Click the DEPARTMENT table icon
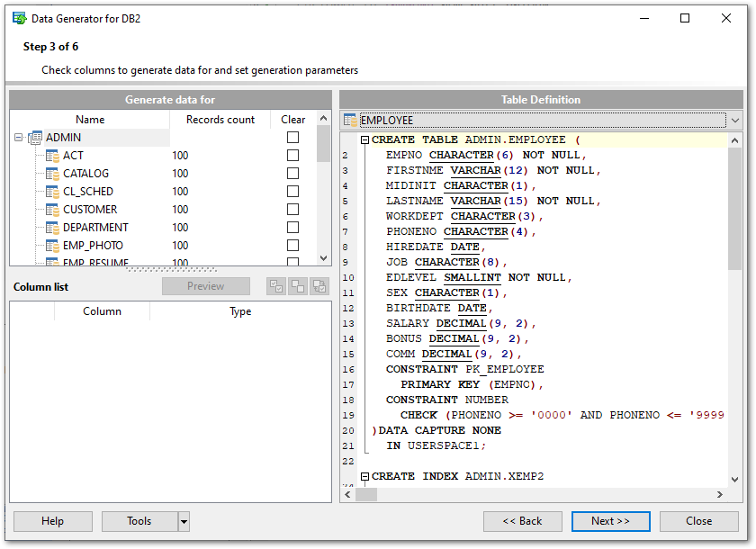The width and height of the screenshot is (756, 549). (x=52, y=228)
